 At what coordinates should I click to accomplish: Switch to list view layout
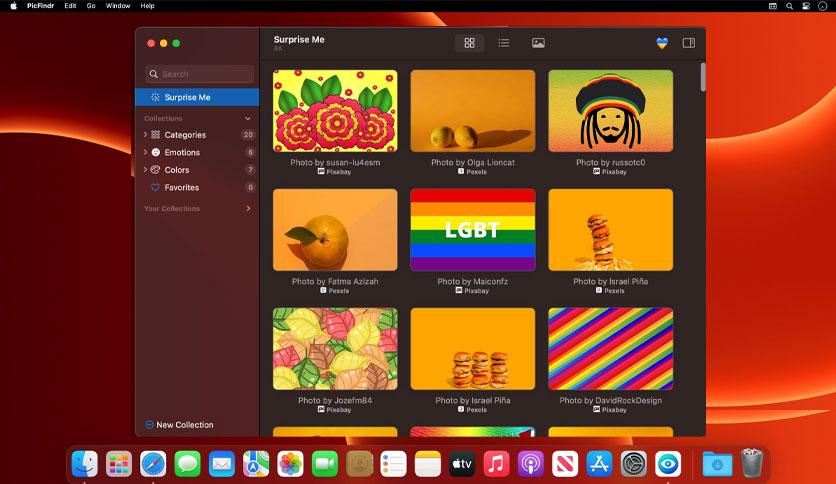[504, 43]
